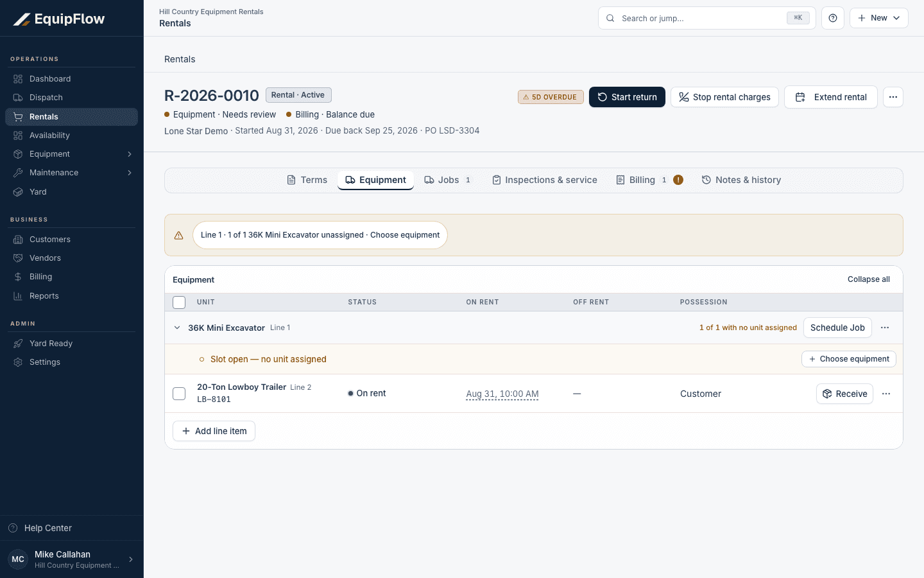
Task: Click 'Billing · Balance due' status
Action: (x=330, y=114)
